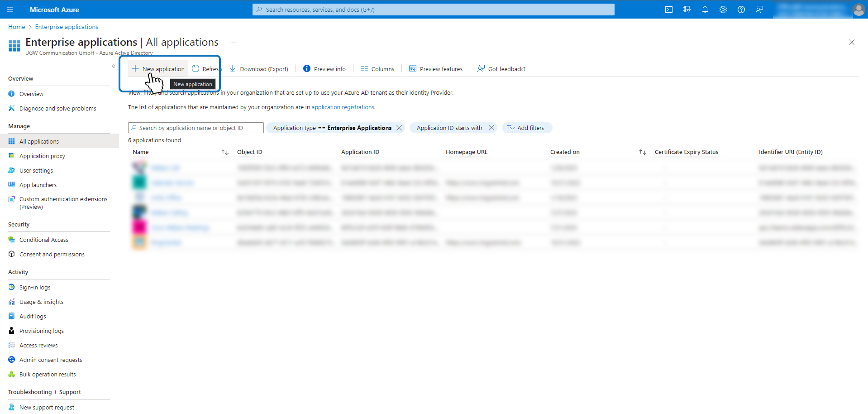This screenshot has width=868, height=414.
Task: Sort by the Created on column arrows
Action: pyautogui.click(x=643, y=152)
